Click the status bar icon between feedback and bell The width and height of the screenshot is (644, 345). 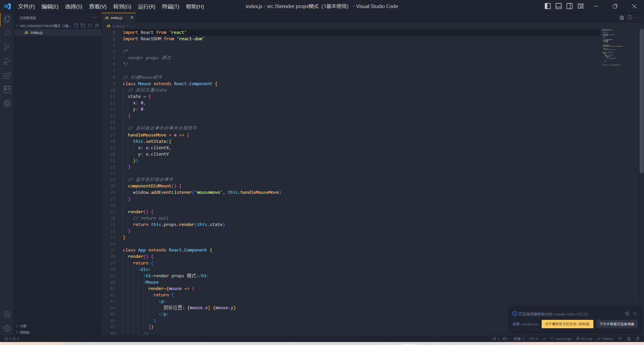pyautogui.click(x=629, y=339)
